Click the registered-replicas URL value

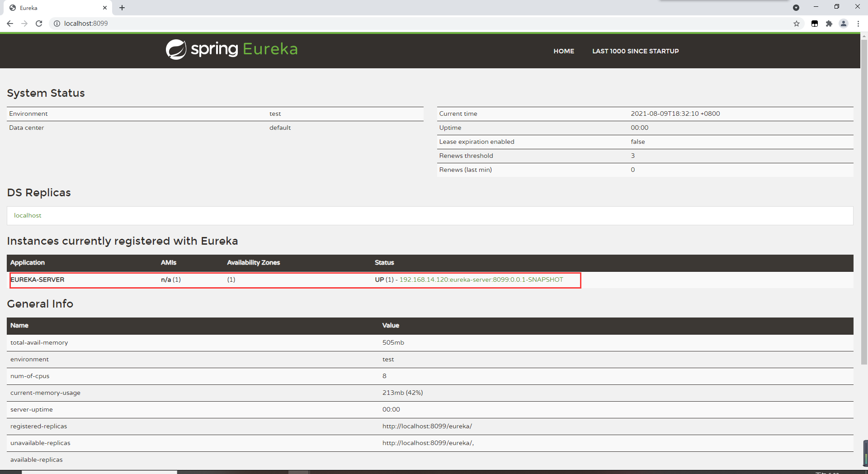(x=427, y=426)
